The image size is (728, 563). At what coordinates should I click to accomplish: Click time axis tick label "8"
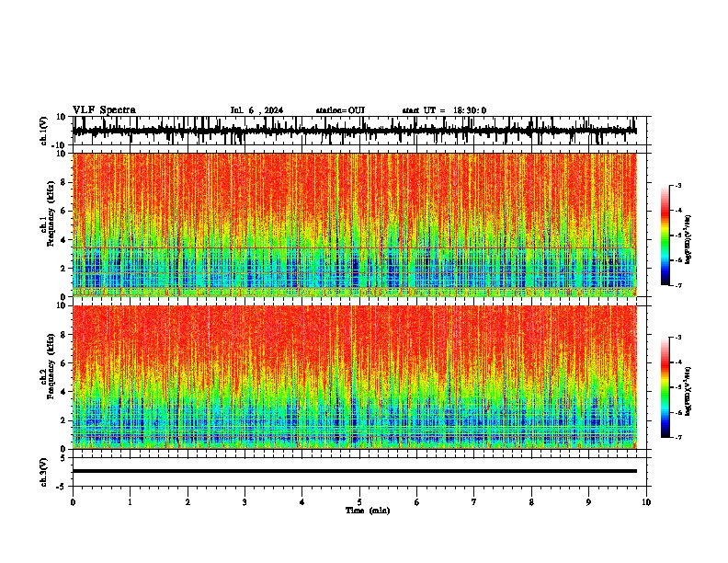[531, 502]
